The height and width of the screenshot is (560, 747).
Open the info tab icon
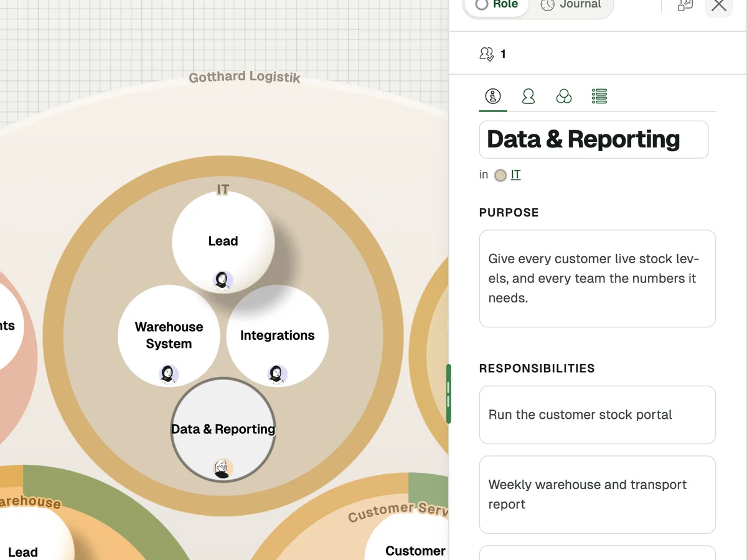point(493,96)
